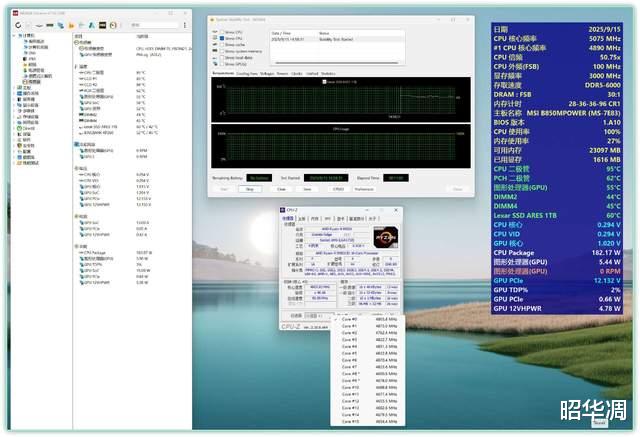
Task: Expand the top computer node in AIDA64 tree
Action: (12, 35)
